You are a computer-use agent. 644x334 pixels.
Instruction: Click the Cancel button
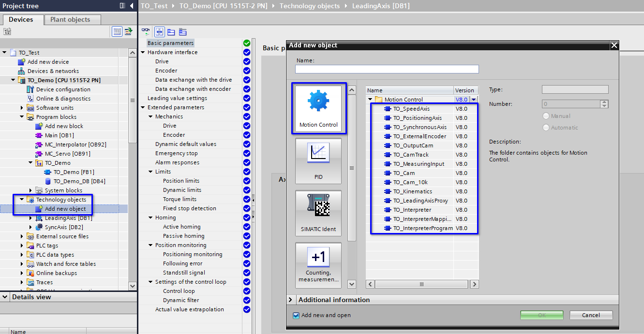coord(591,315)
